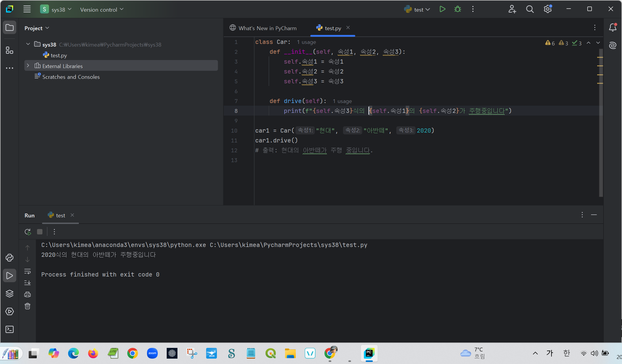Viewport: 622px width, 364px height.
Task: Click the editor vertical scrollbar
Action: [x=601, y=134]
